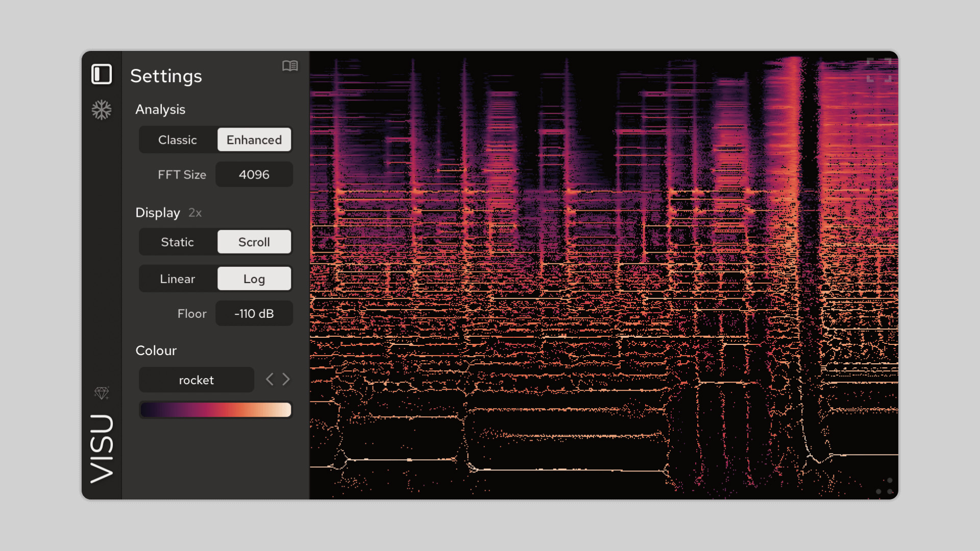The height and width of the screenshot is (551, 980).
Task: Click the diamond premium icon
Action: pos(102,392)
